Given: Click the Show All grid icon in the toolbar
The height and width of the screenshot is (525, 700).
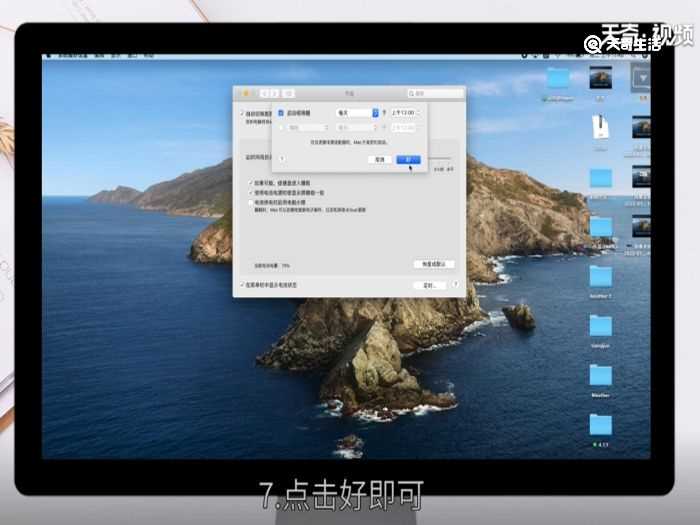Looking at the screenshot, I should pyautogui.click(x=288, y=93).
